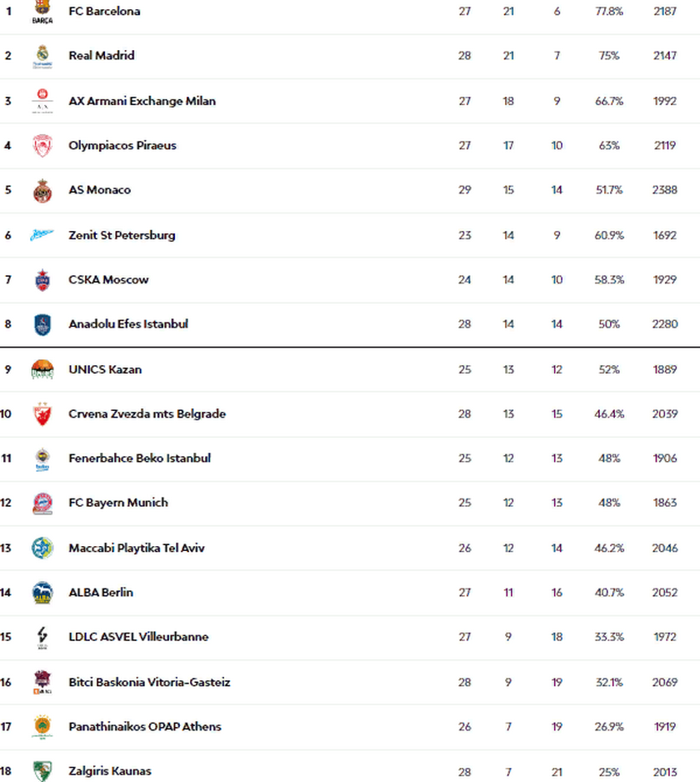Open the AX Armani Exchange Milan team link
The height and width of the screenshot is (782, 700).
(142, 101)
